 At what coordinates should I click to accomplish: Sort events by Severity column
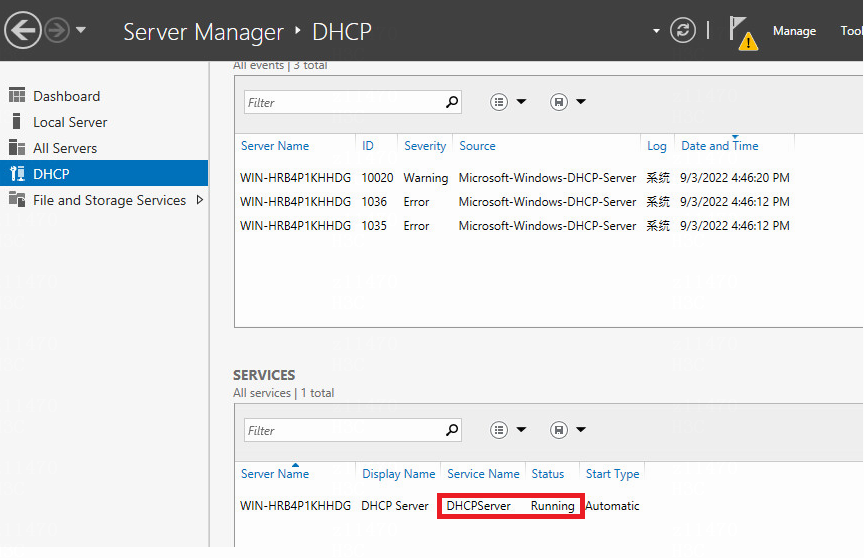tap(425, 146)
